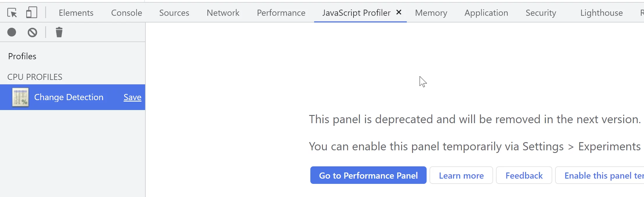Clear all profiles with the block icon
The height and width of the screenshot is (197, 644).
pos(32,32)
